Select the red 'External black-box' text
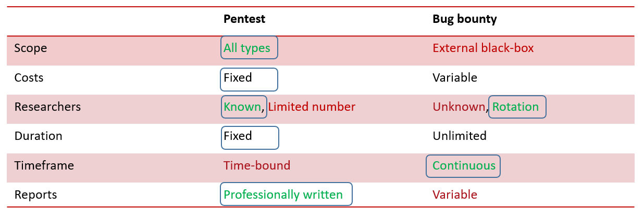Screen dimensions: 644x220 [483, 48]
